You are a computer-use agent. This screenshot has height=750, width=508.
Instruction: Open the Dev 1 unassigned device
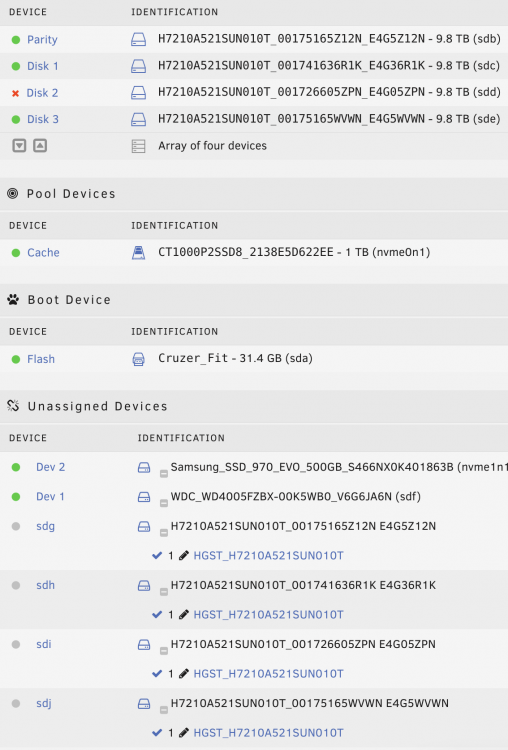50,497
